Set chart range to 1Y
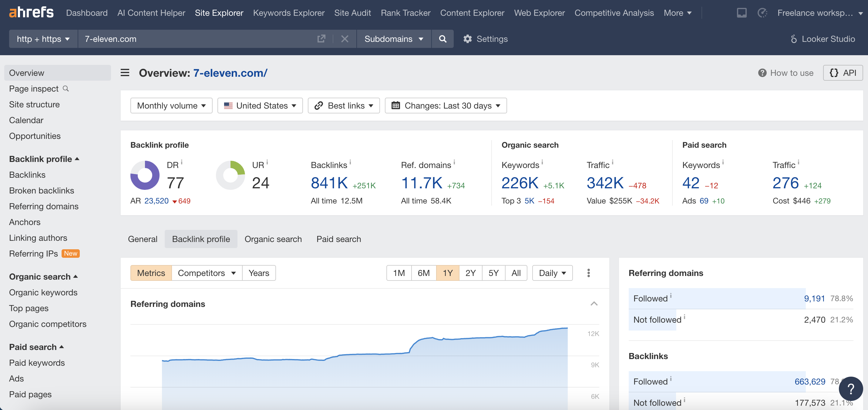 447,273
